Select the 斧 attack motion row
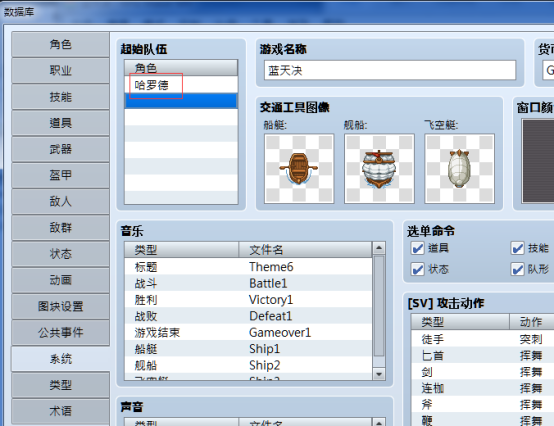Image resolution: width=554 pixels, height=426 pixels. pos(483,404)
